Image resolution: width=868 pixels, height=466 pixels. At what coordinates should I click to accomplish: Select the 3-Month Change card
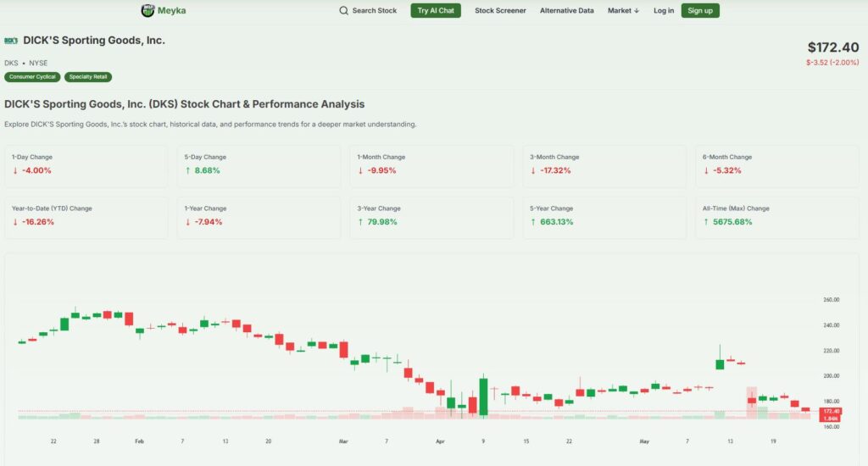click(604, 164)
